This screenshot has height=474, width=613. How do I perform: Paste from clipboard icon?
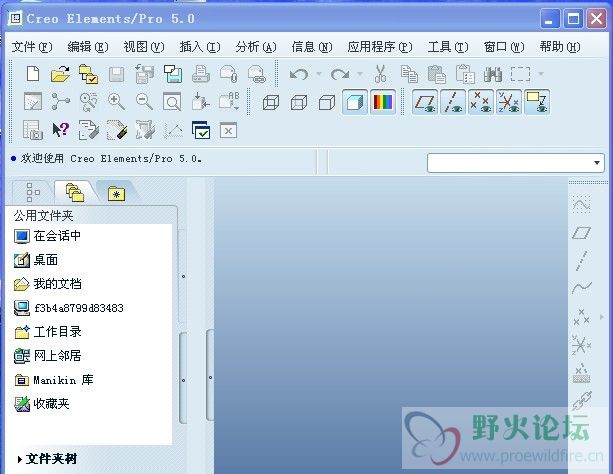point(437,74)
